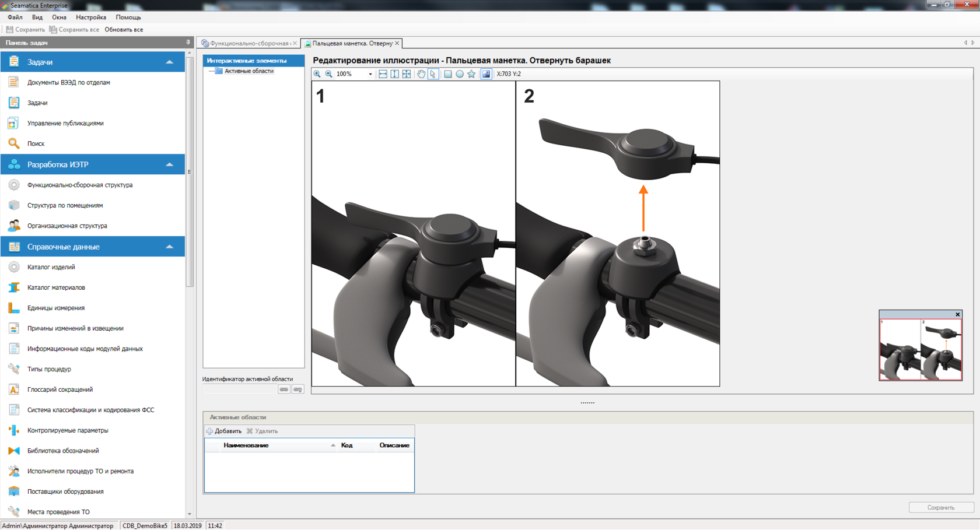Screen dimensions: 980x530
Task: Fit the whole illustration to window
Action: 407,74
